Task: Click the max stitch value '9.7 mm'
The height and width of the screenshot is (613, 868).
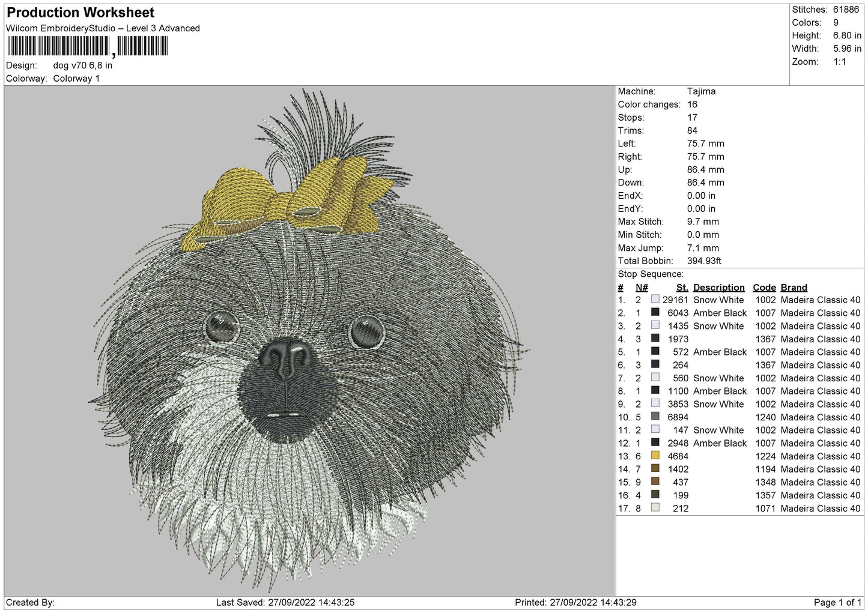Action: coord(703,222)
